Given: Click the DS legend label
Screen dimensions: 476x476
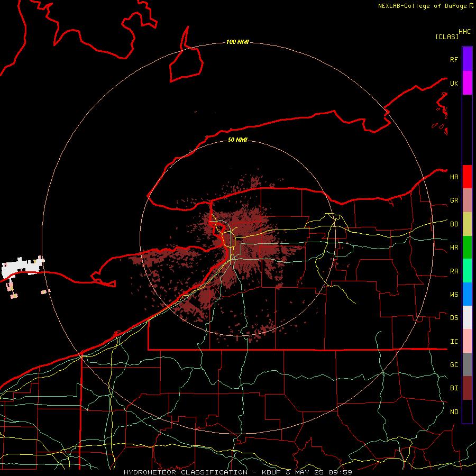Looking at the screenshot, I should click(454, 318).
